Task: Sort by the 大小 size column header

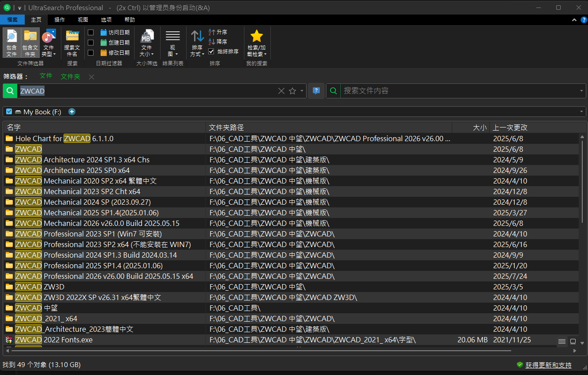Action: coord(471,127)
